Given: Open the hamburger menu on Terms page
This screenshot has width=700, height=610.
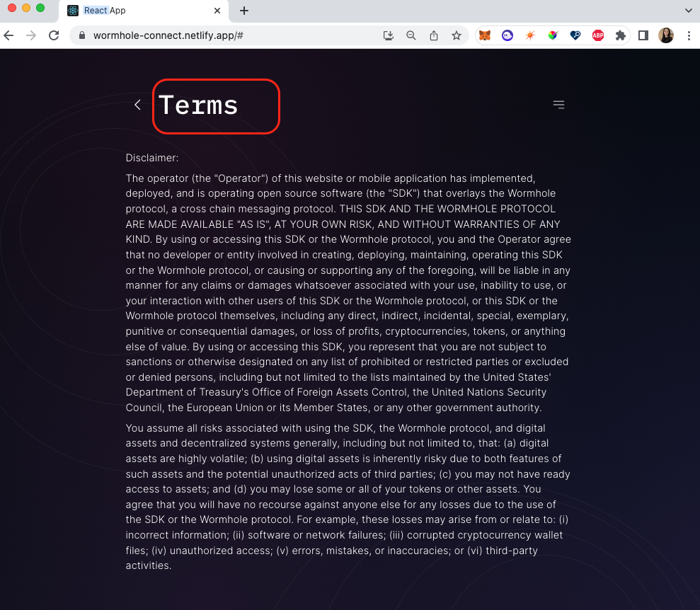Looking at the screenshot, I should coord(558,105).
